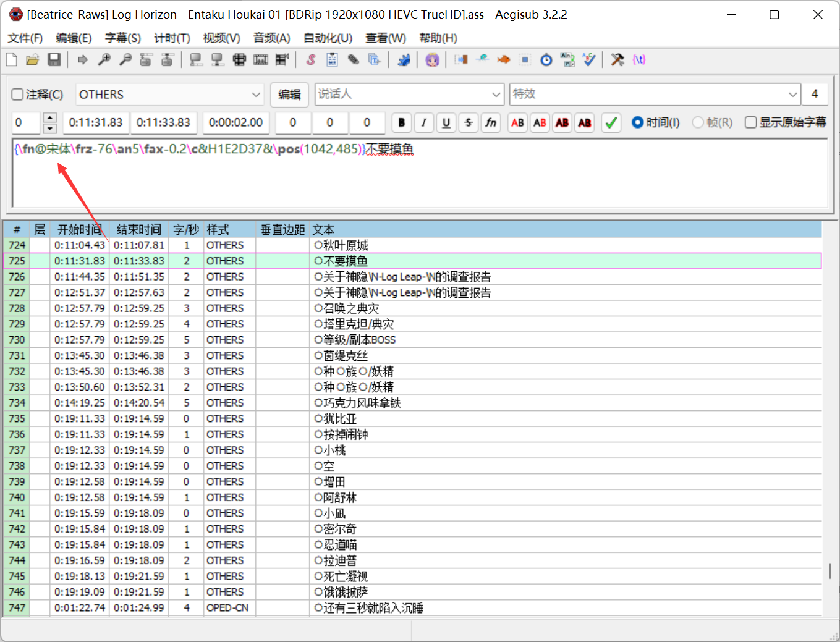Select the 时间(I) radio button
Screen dimensions: 840x642
655,122
